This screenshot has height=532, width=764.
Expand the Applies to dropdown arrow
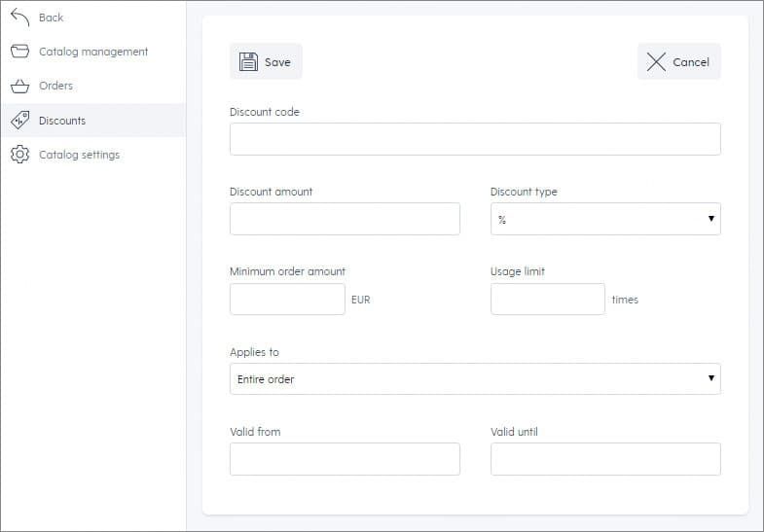[710, 378]
